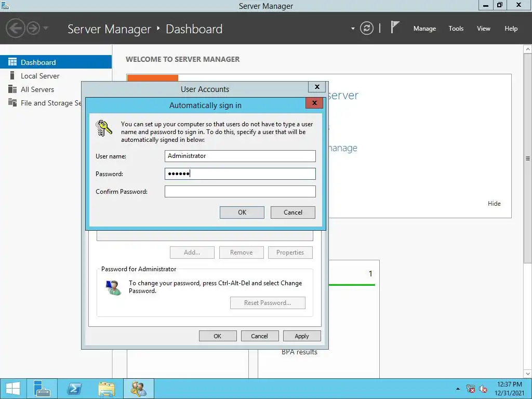
Task: Click the Server Manager back navigation arrow
Action: pos(15,28)
